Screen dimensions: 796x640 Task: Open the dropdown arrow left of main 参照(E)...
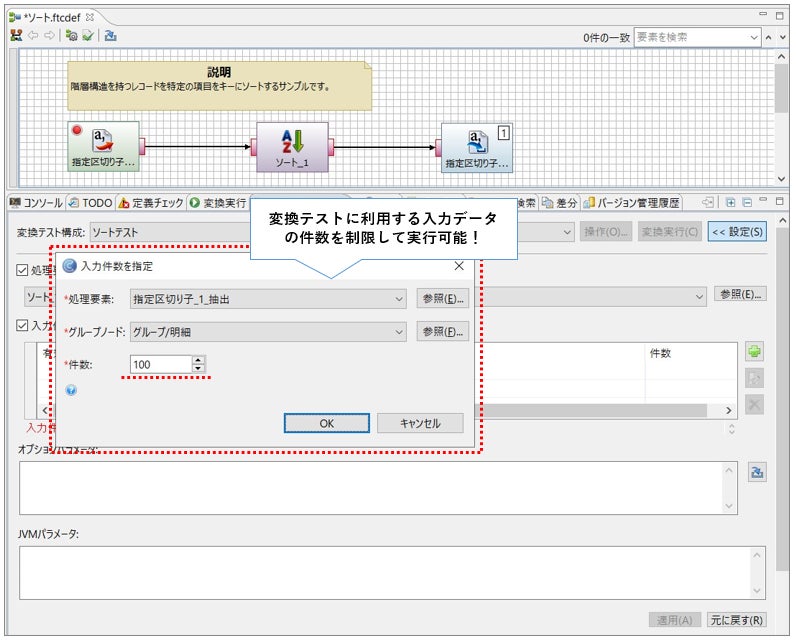point(699,296)
